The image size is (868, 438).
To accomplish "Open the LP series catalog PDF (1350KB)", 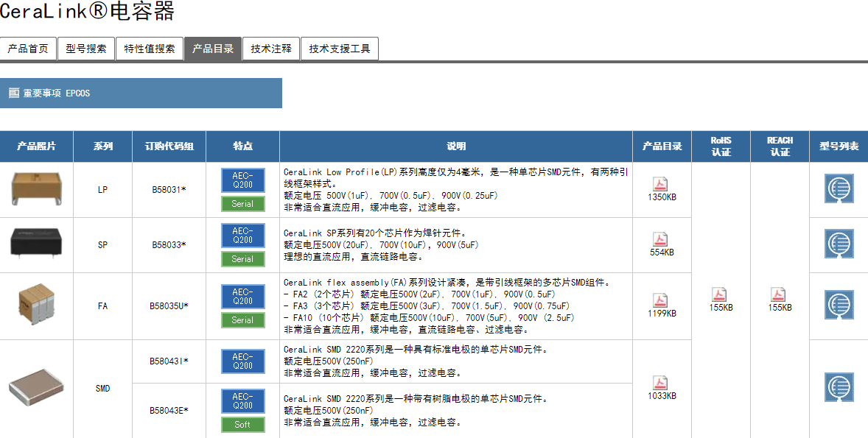I will click(661, 184).
